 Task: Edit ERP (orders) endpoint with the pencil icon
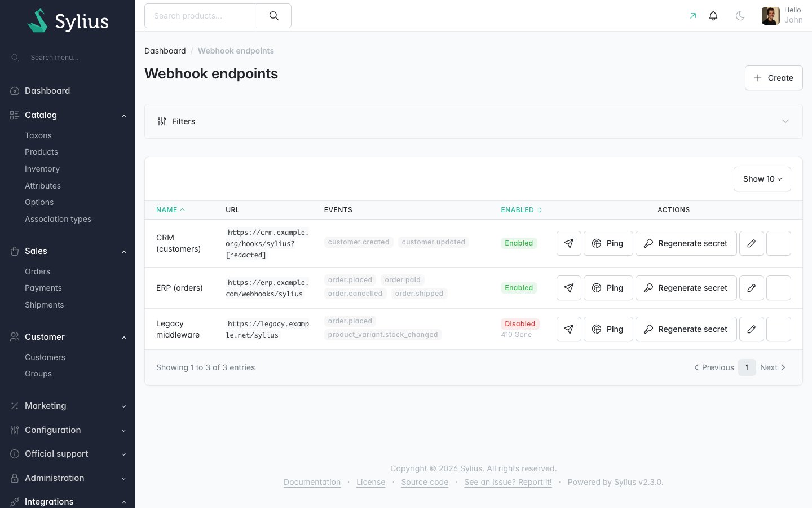click(752, 288)
